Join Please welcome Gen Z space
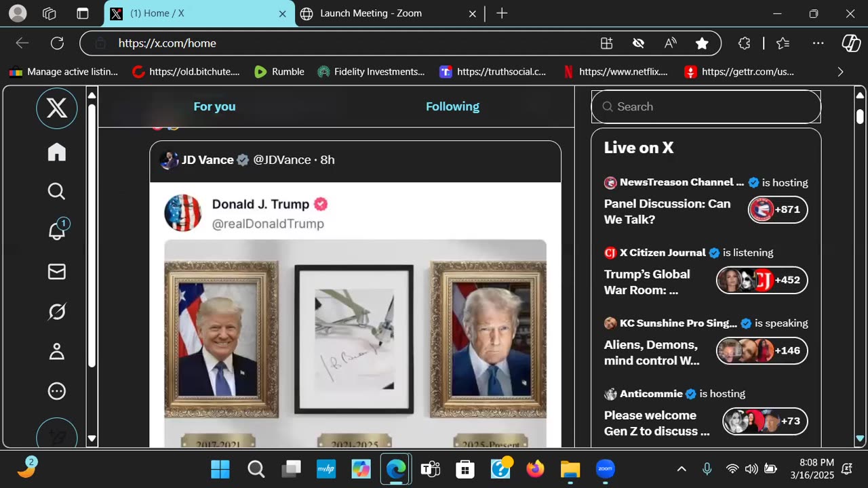Image resolution: width=868 pixels, height=488 pixels. coord(657,423)
